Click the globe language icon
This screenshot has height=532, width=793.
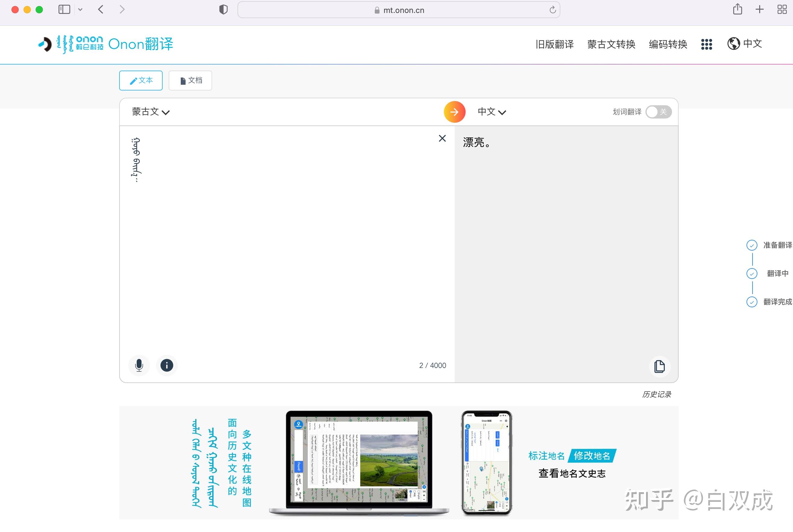coord(733,44)
